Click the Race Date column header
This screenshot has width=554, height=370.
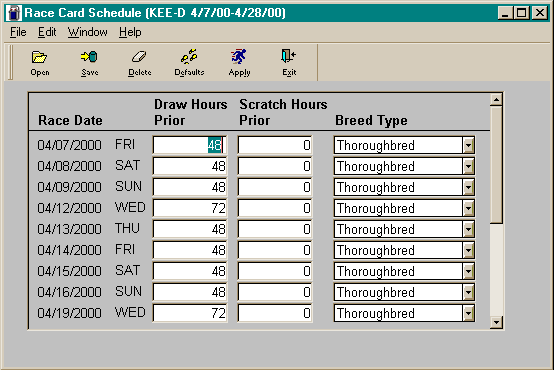(70, 121)
